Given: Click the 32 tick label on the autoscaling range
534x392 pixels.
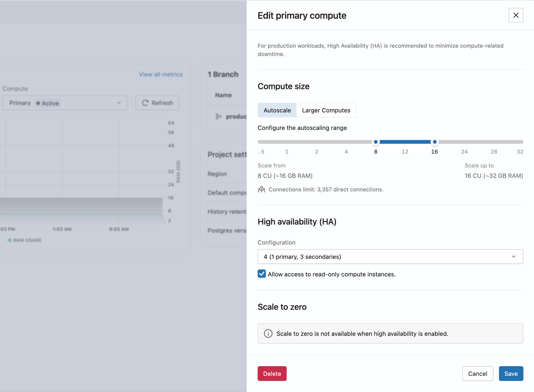Looking at the screenshot, I should pos(520,152).
